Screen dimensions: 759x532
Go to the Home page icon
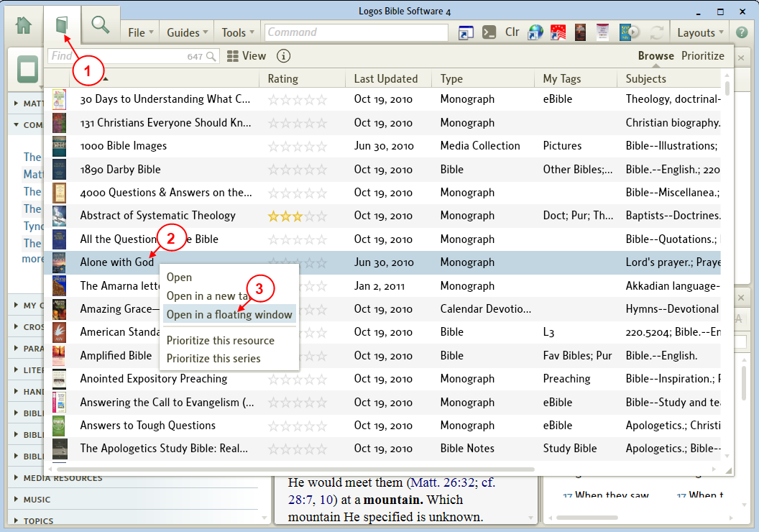23,25
